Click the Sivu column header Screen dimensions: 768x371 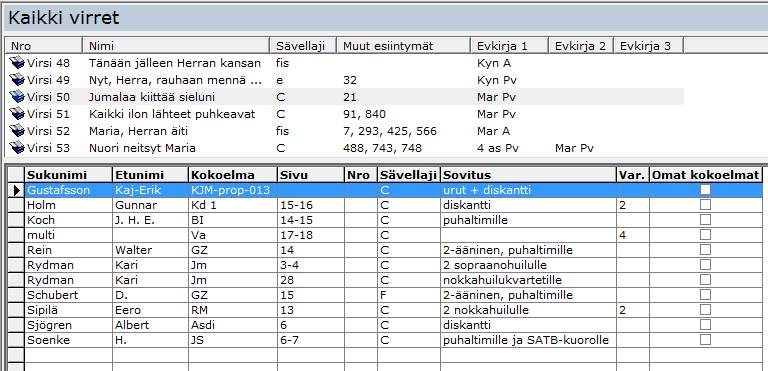click(x=311, y=175)
